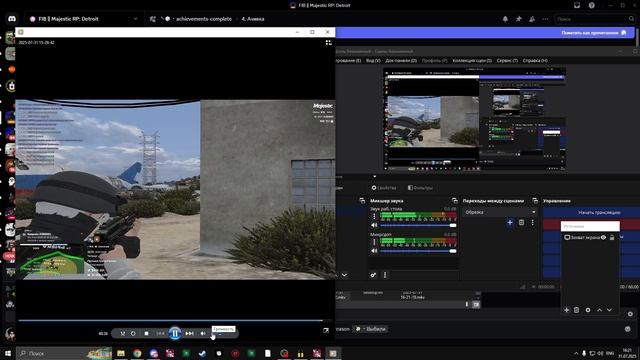The height and width of the screenshot is (360, 640).
Task: Select the Захват экрана source row
Action: point(590,238)
